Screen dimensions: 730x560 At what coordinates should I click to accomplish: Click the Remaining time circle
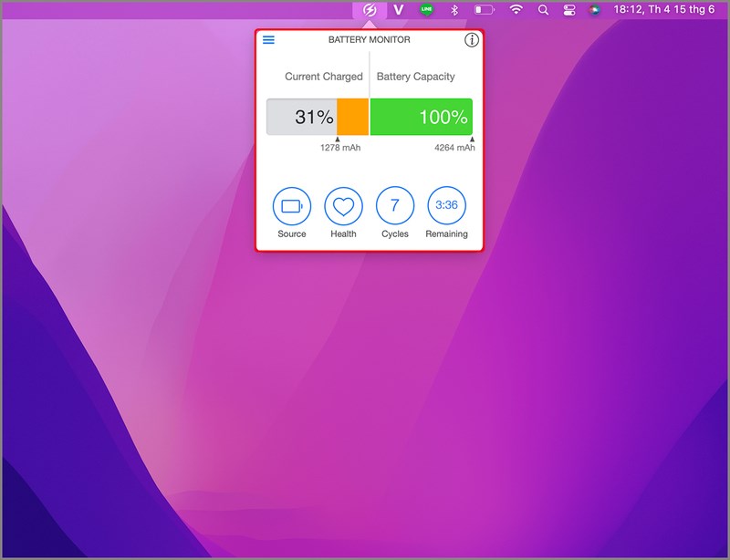[446, 206]
